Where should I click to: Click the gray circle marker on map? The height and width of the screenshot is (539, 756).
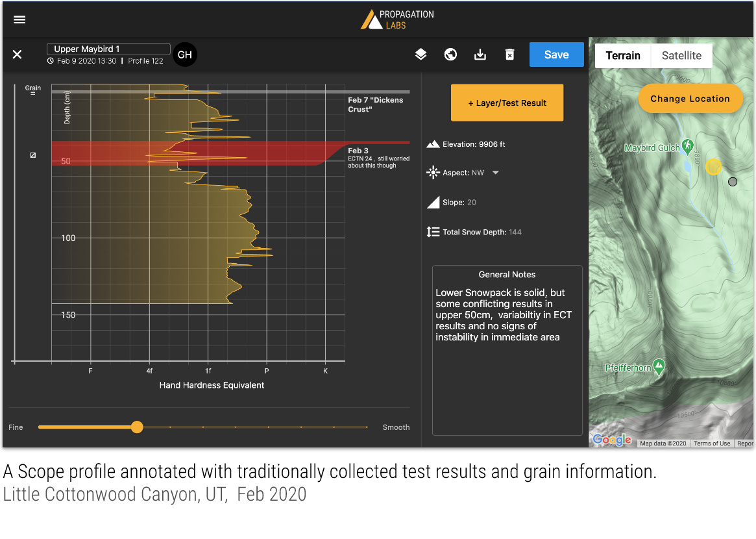click(x=733, y=182)
